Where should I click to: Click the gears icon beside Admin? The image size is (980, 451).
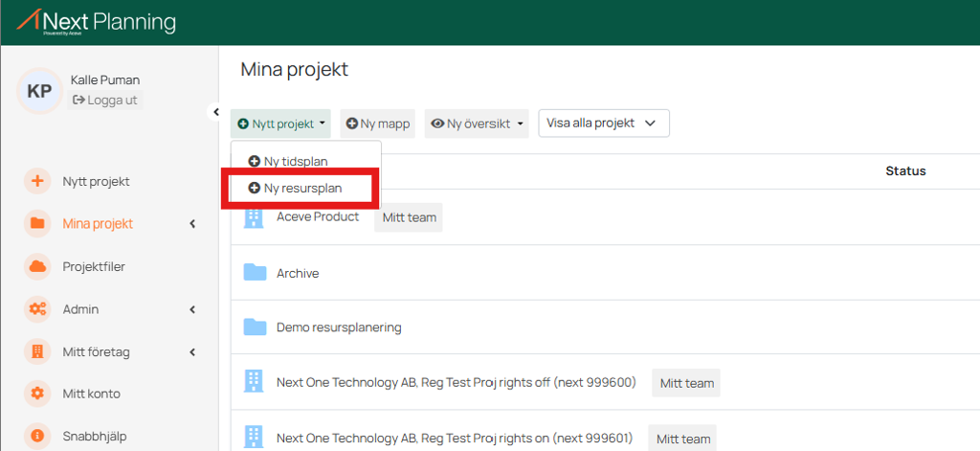[x=37, y=309]
